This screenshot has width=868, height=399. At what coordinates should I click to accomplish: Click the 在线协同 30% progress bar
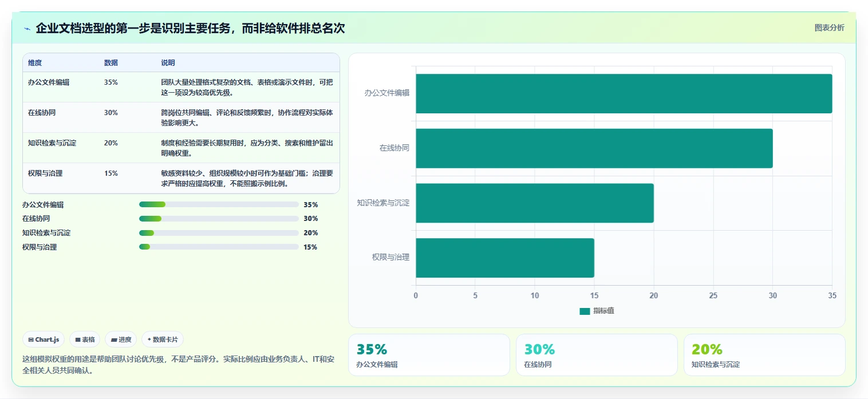click(219, 219)
